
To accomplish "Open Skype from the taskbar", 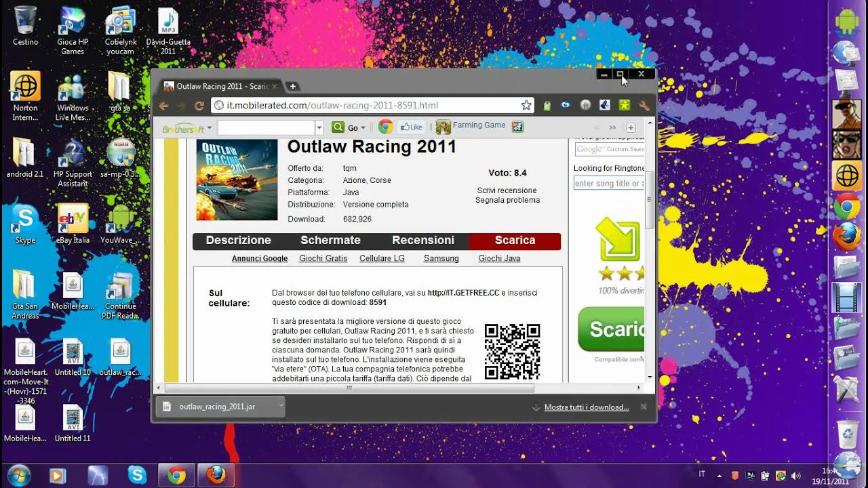I will click(x=137, y=475).
